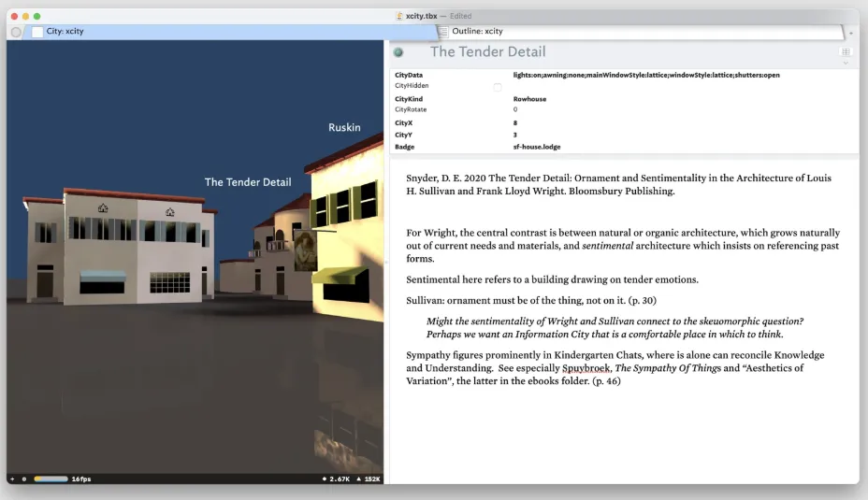Click the CityHidden attribute label

pyautogui.click(x=412, y=85)
